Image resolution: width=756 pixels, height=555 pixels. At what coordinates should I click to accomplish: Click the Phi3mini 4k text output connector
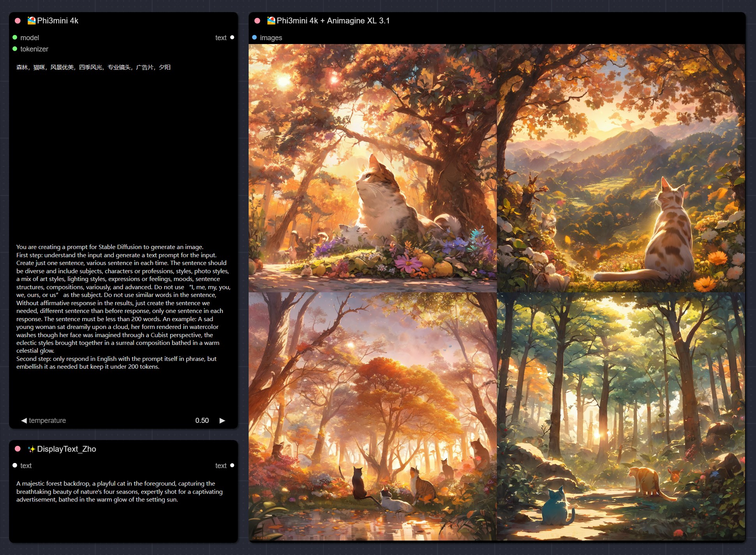click(232, 37)
